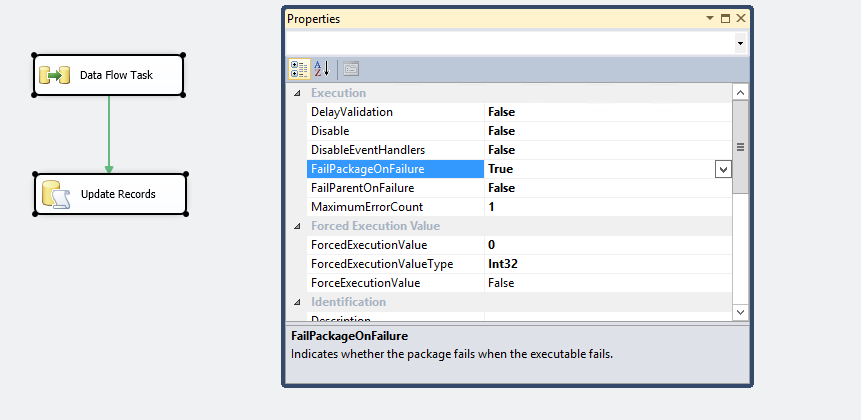Click the Alphabetical sort icon

322,69
